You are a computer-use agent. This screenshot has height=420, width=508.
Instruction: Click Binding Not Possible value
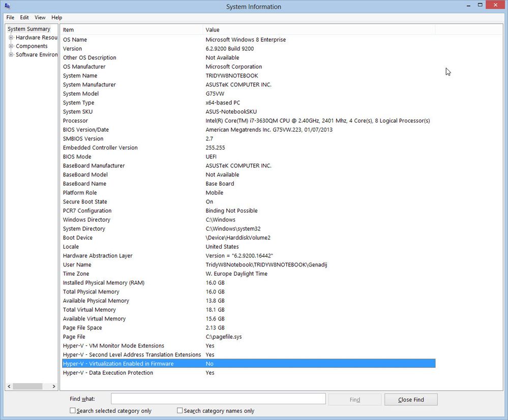click(231, 211)
